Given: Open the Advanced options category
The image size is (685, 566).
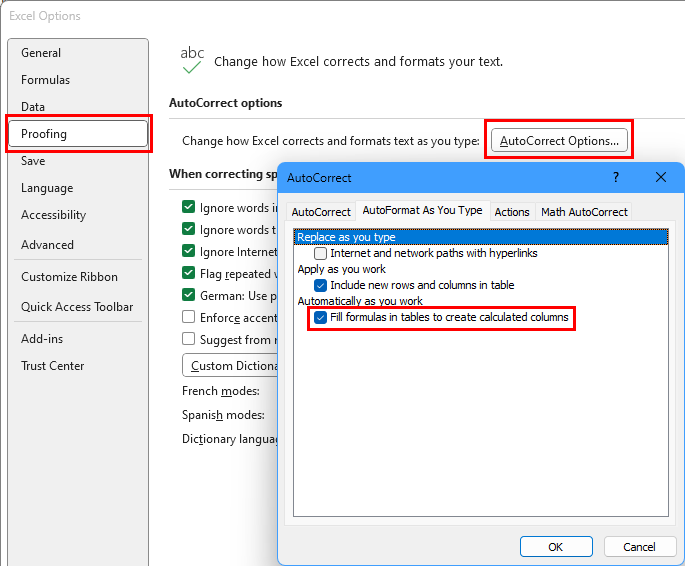Looking at the screenshot, I should pyautogui.click(x=78, y=245).
